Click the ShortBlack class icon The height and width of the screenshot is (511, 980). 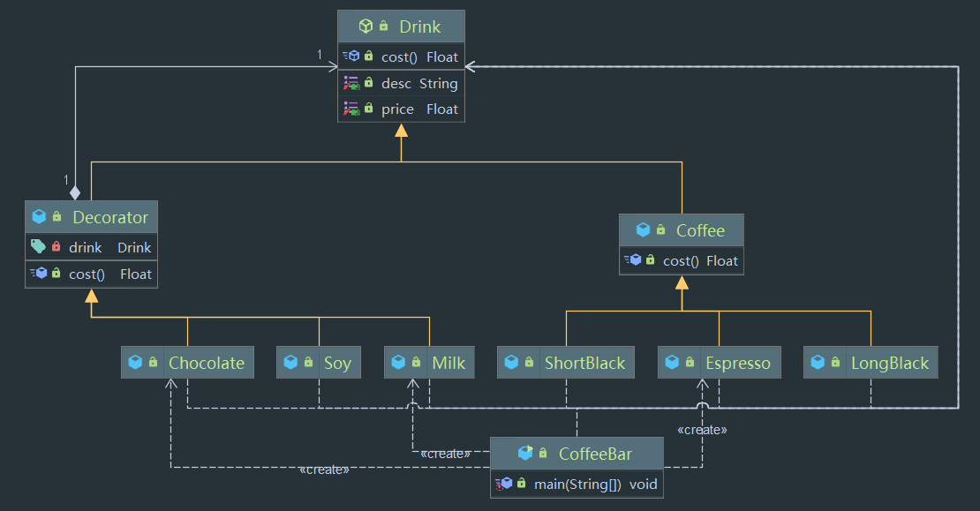tap(511, 362)
